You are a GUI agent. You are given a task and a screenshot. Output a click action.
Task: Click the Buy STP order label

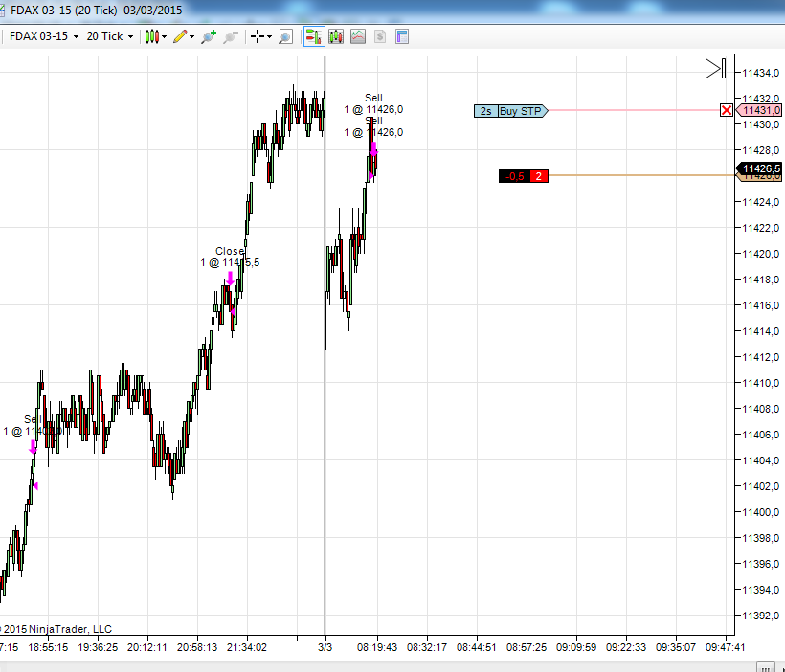click(522, 111)
